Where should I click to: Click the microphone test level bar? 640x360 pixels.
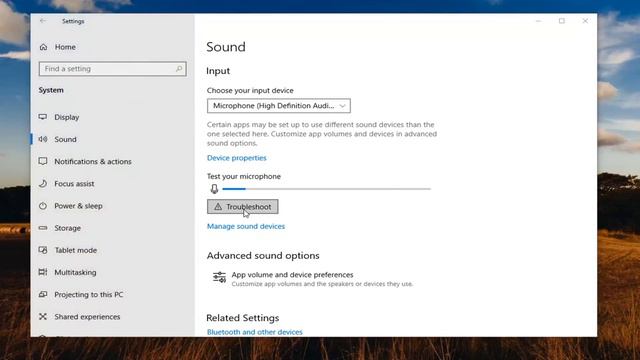click(327, 189)
